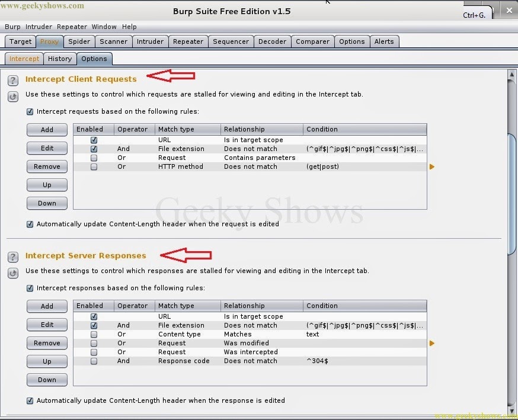Click the 'Condition' header in responses table
The width and height of the screenshot is (518, 420).
pos(364,306)
